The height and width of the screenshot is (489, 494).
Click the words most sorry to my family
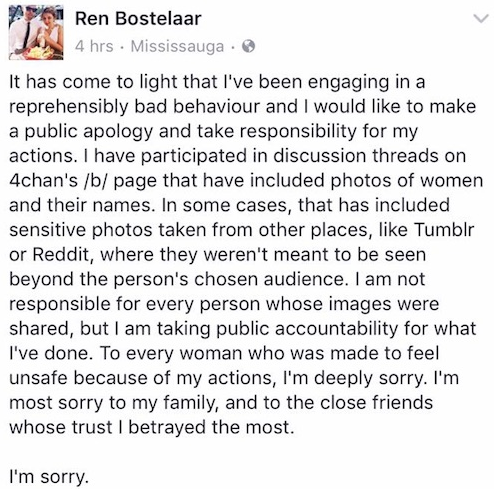tap(114, 403)
